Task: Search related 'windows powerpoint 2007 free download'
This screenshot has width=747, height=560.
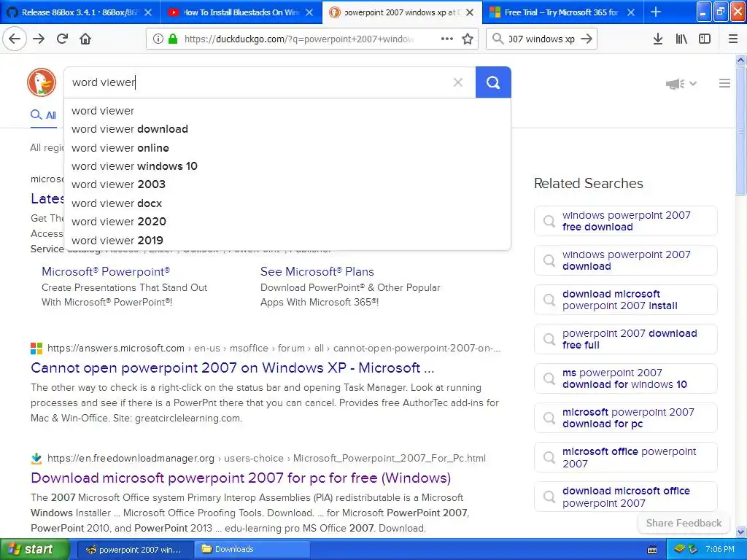Action: [625, 221]
